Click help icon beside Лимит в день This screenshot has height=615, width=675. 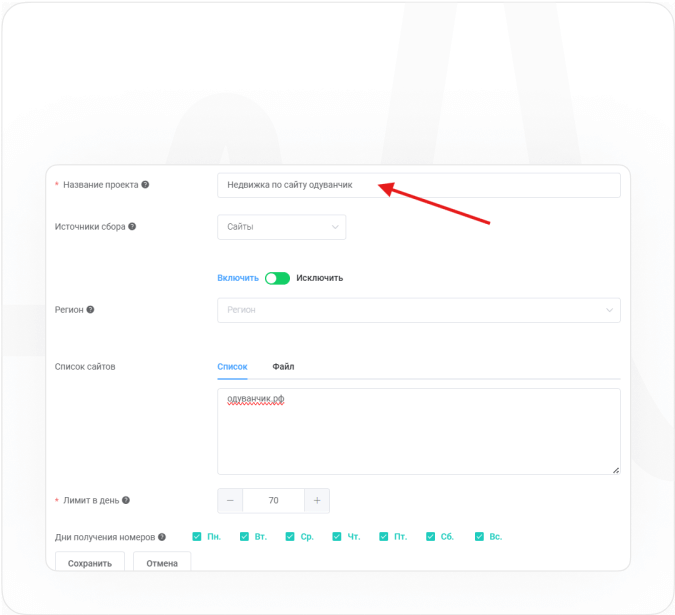(x=126, y=500)
